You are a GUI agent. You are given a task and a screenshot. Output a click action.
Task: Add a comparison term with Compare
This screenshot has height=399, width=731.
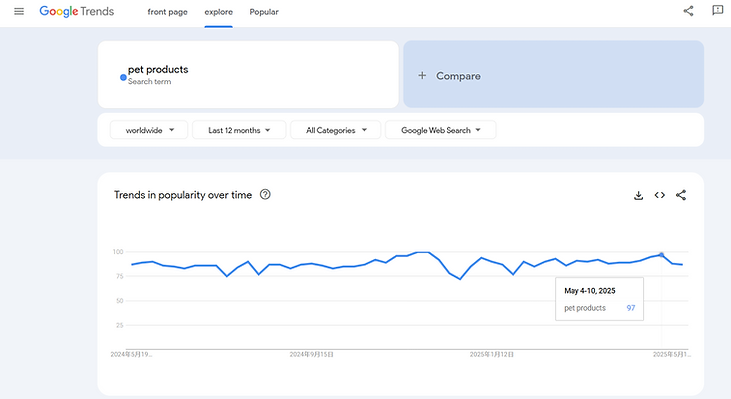tap(553, 74)
